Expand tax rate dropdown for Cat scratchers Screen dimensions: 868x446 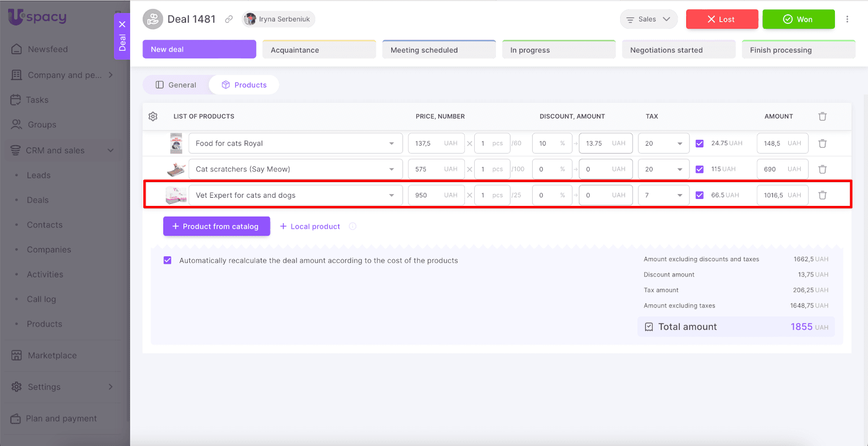[679, 169]
